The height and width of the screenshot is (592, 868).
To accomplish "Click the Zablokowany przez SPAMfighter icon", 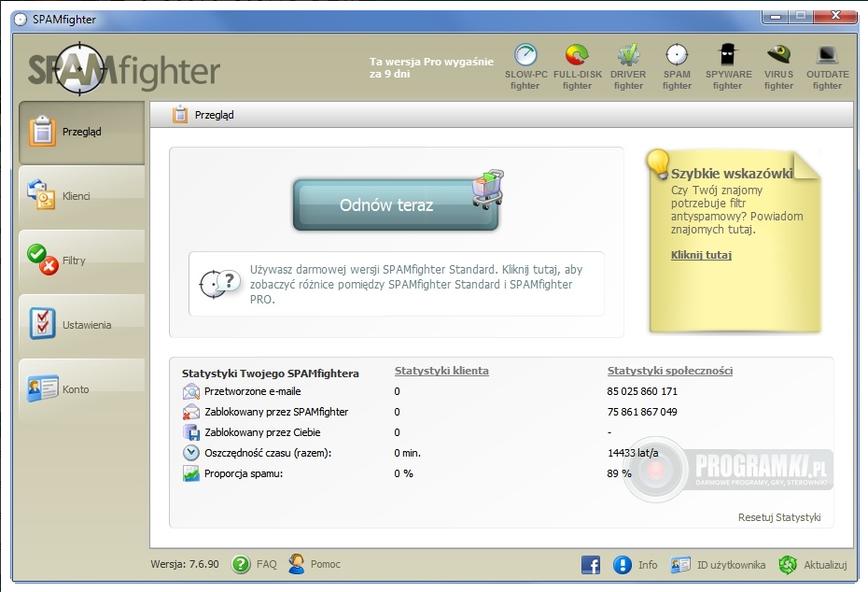I will tap(191, 412).
